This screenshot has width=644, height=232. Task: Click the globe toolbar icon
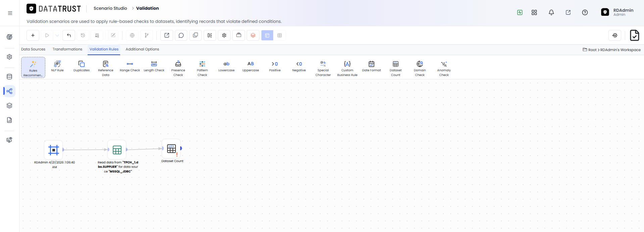(x=132, y=35)
